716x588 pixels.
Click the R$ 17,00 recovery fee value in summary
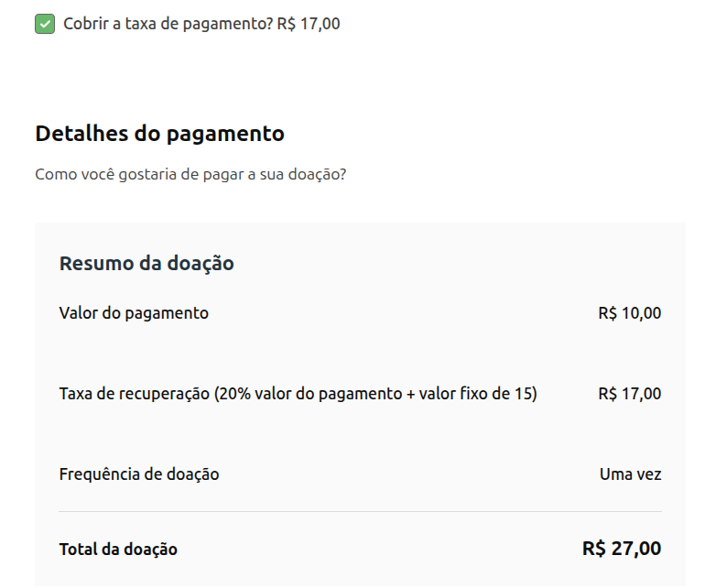(x=630, y=394)
